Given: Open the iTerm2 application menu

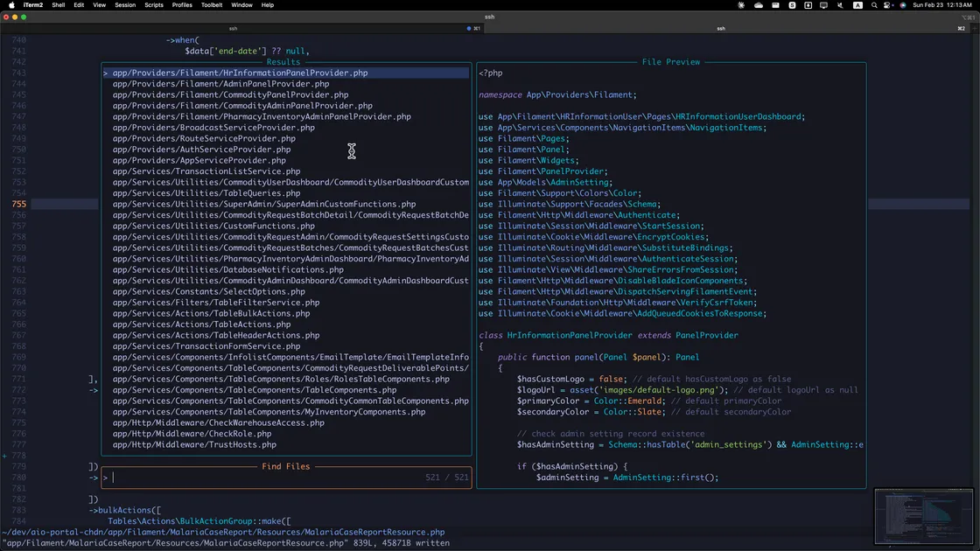Looking at the screenshot, I should click(x=33, y=5).
